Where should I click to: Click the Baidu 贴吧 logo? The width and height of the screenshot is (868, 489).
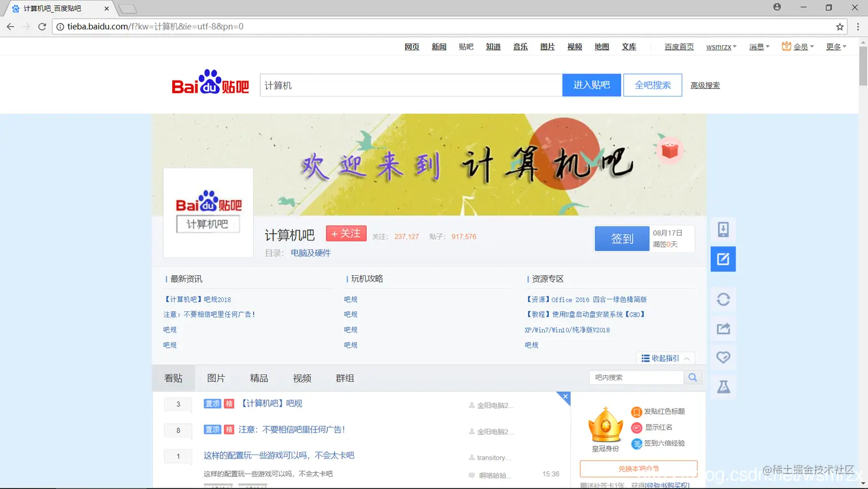pos(210,83)
